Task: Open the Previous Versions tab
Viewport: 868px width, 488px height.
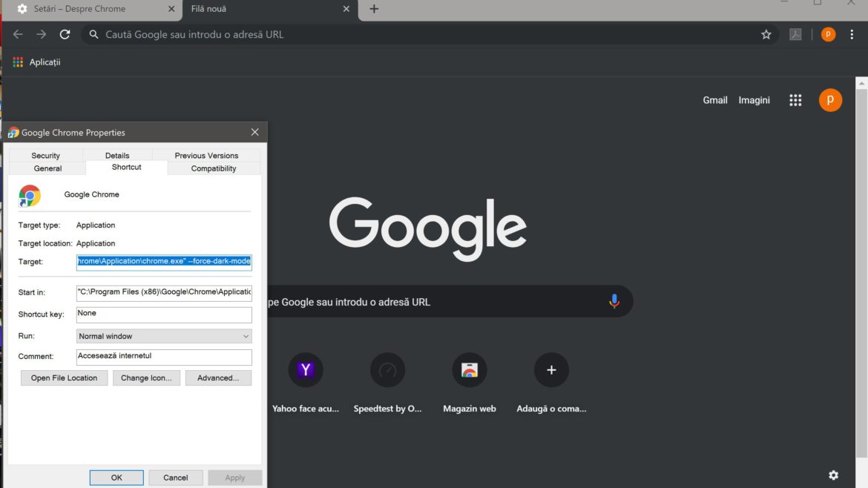Action: tap(206, 156)
